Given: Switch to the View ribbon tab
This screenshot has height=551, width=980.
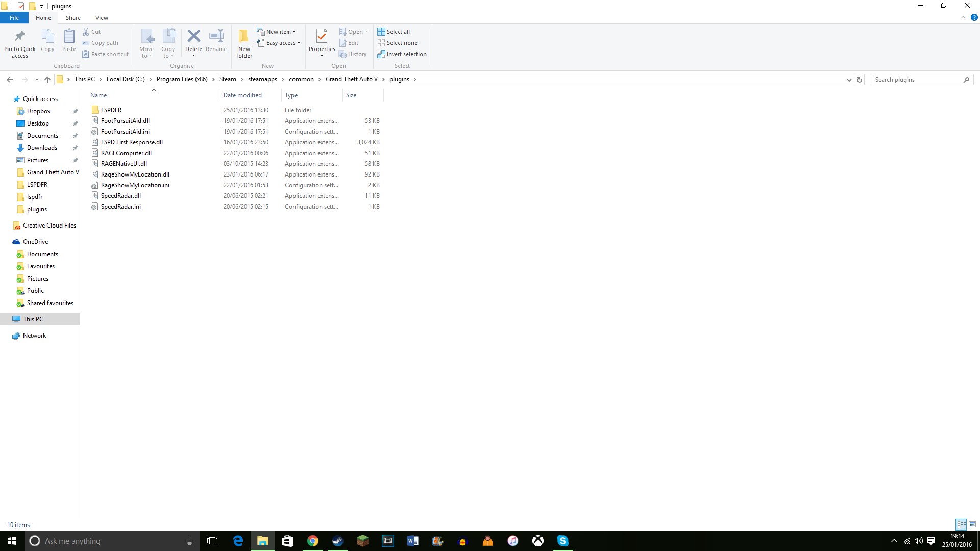Looking at the screenshot, I should (x=102, y=18).
